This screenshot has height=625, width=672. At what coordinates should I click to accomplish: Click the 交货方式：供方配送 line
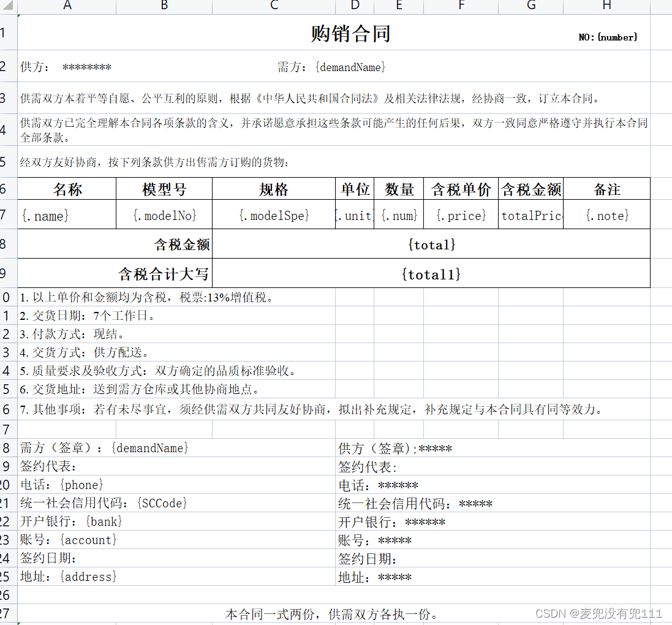coord(84,352)
